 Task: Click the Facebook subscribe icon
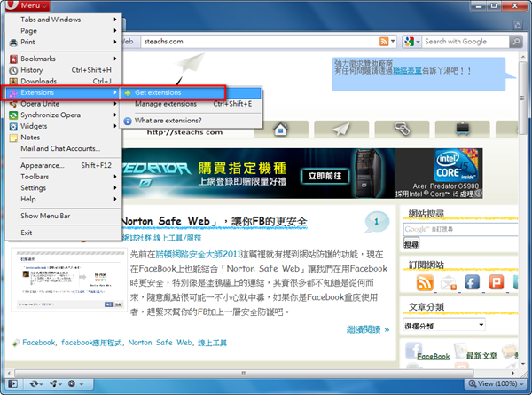473,282
